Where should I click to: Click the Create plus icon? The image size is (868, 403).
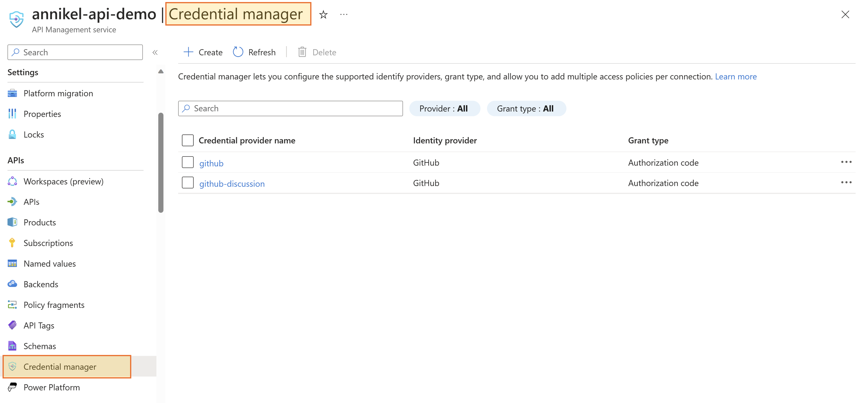[x=188, y=52]
